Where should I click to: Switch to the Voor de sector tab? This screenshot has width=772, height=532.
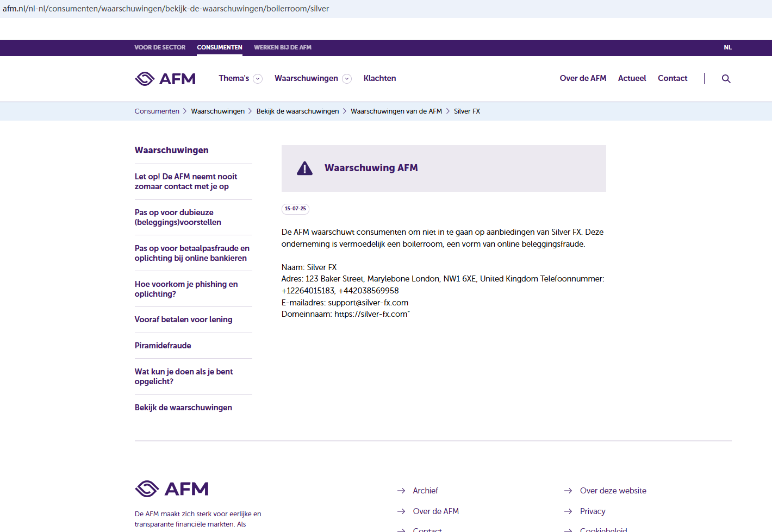160,47
